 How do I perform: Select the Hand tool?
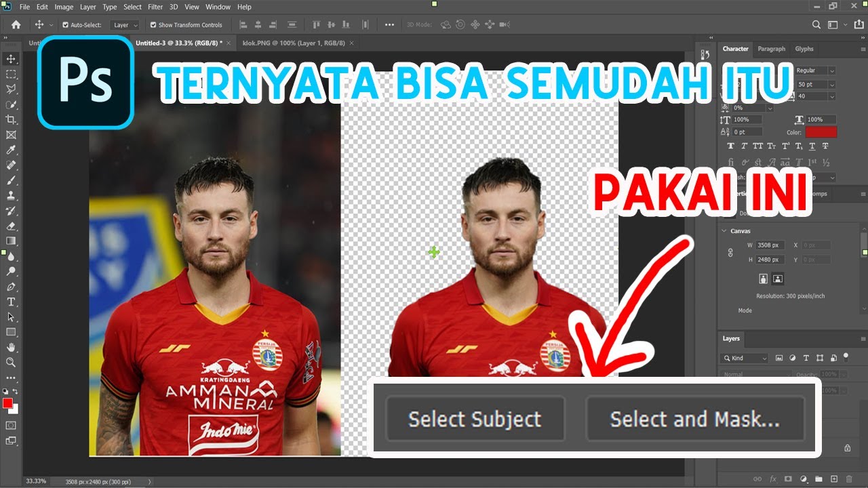11,347
